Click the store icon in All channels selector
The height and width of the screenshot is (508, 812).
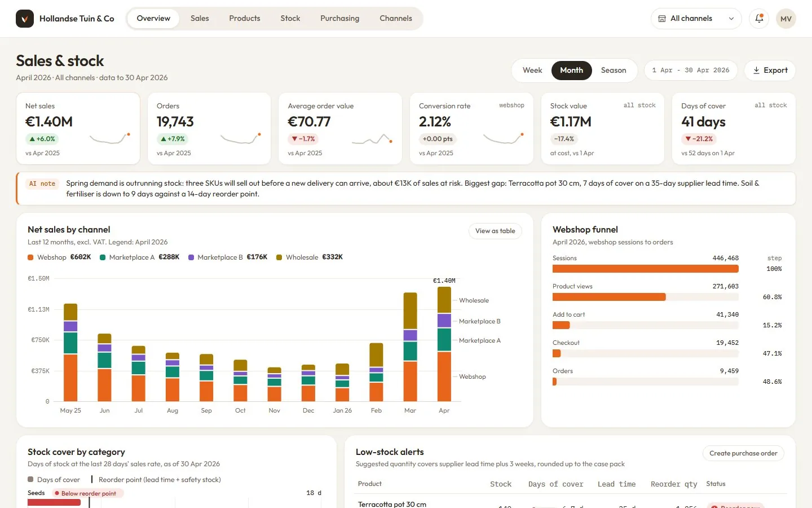662,19
